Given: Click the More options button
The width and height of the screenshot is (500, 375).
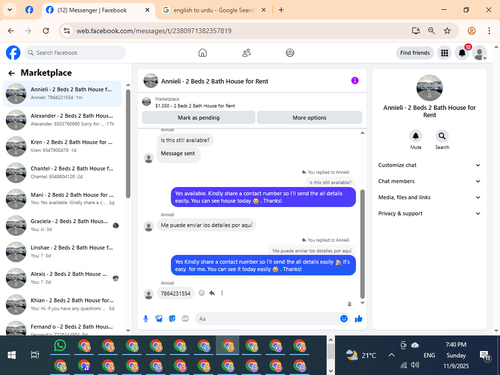Looking at the screenshot, I should point(309,118).
